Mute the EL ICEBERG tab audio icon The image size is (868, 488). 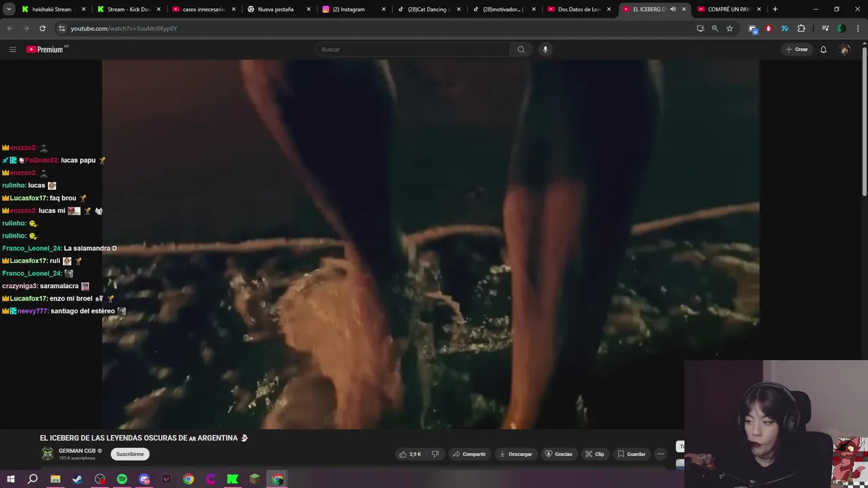[673, 9]
